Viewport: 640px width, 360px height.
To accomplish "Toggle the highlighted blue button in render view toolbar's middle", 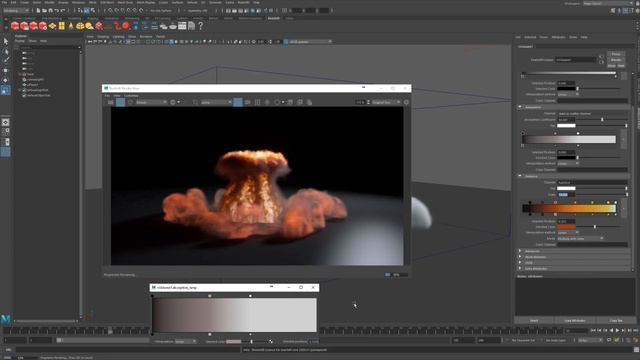I will click(x=238, y=102).
